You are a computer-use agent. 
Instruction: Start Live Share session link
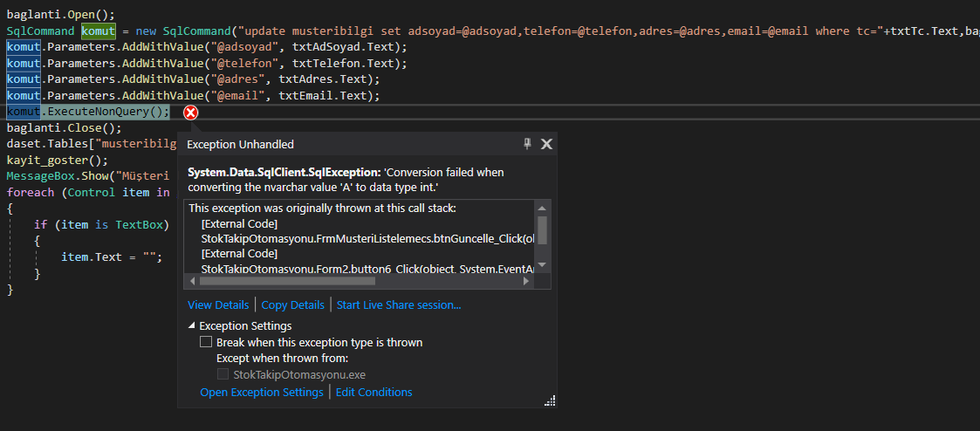click(399, 304)
